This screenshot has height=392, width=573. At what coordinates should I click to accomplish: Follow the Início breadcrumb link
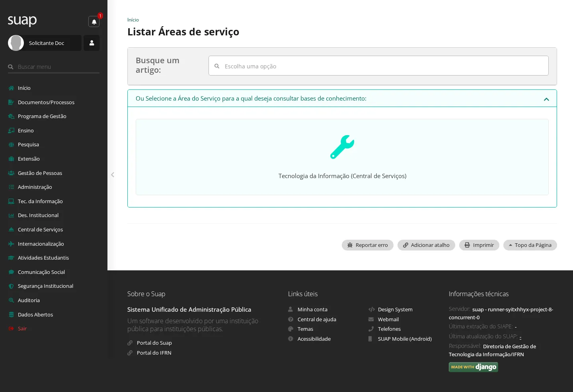tap(133, 20)
